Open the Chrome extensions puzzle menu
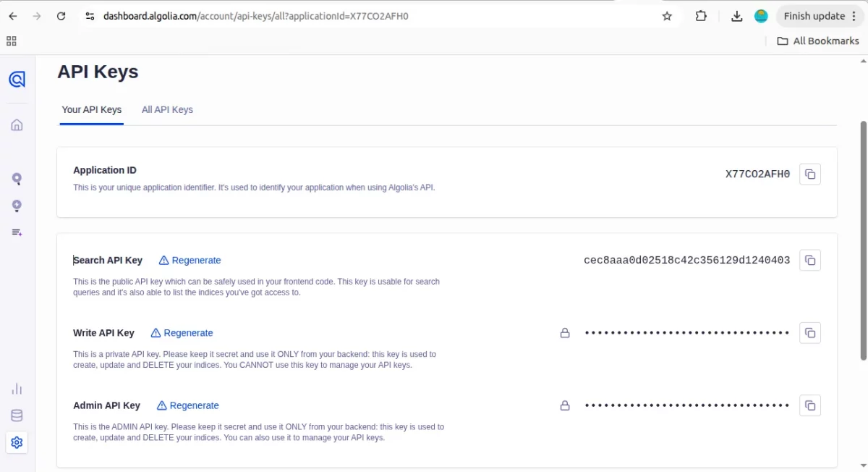This screenshot has width=868, height=472. (x=701, y=15)
